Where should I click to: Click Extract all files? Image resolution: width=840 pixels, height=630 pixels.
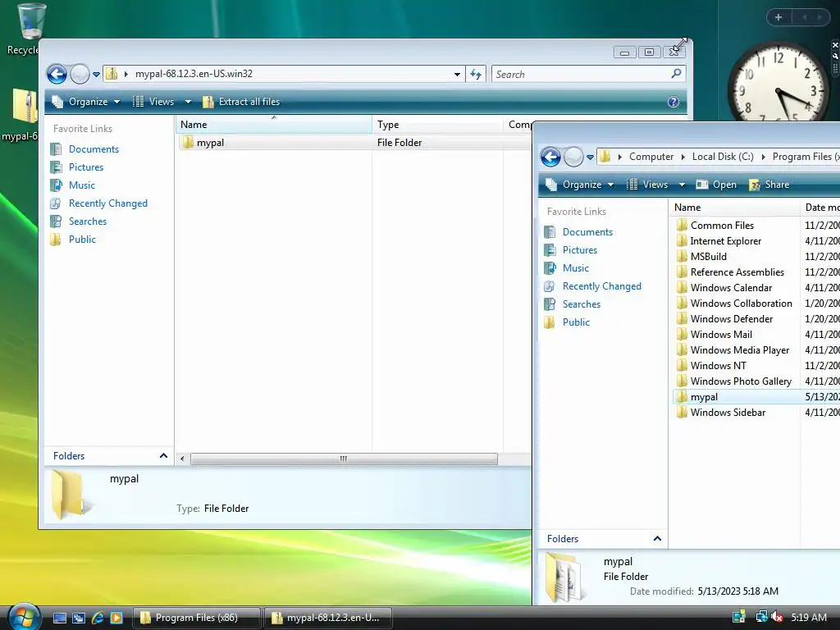coord(241,101)
